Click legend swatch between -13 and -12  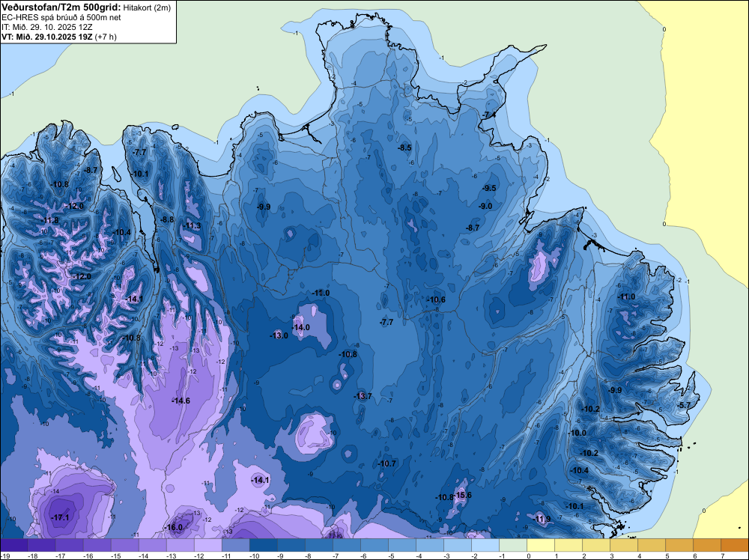pyautogui.click(x=180, y=545)
